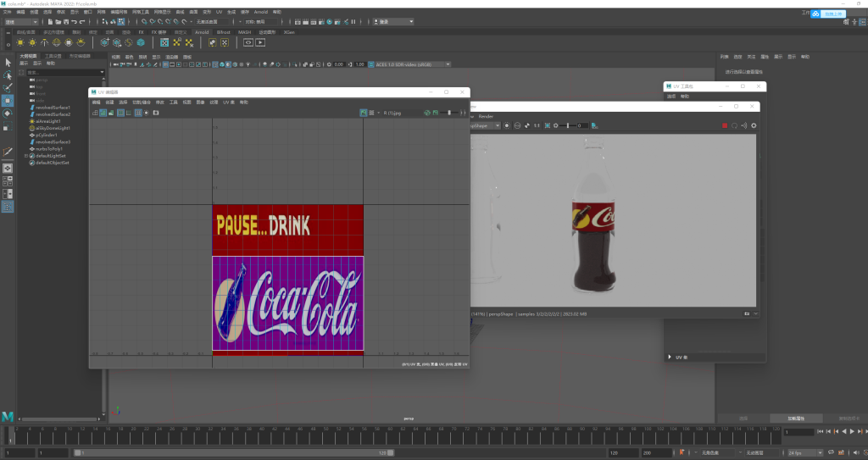This screenshot has height=460, width=868.
Task: Open the Render menu in Arnold RenderView
Action: coord(486,116)
